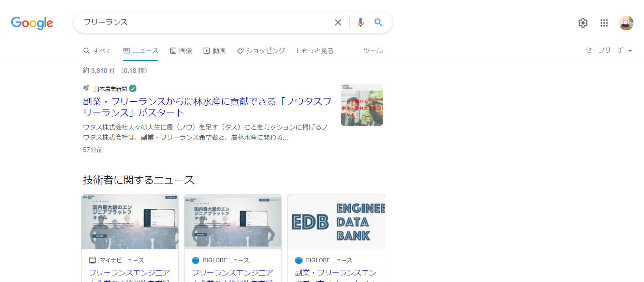Open middle card フリーランスエンジニア headline
Viewport: 644px width, 282px height.
pos(233,277)
